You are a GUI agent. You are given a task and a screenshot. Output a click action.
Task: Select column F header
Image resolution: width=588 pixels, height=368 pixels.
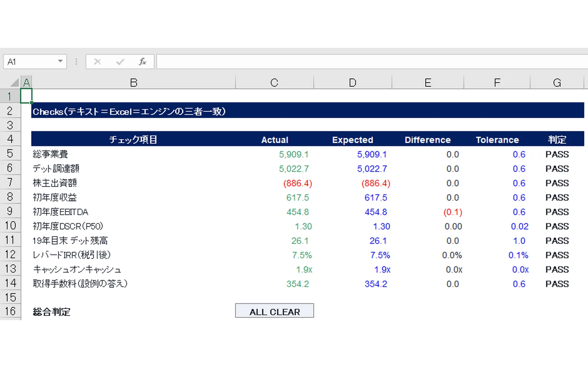click(x=497, y=82)
